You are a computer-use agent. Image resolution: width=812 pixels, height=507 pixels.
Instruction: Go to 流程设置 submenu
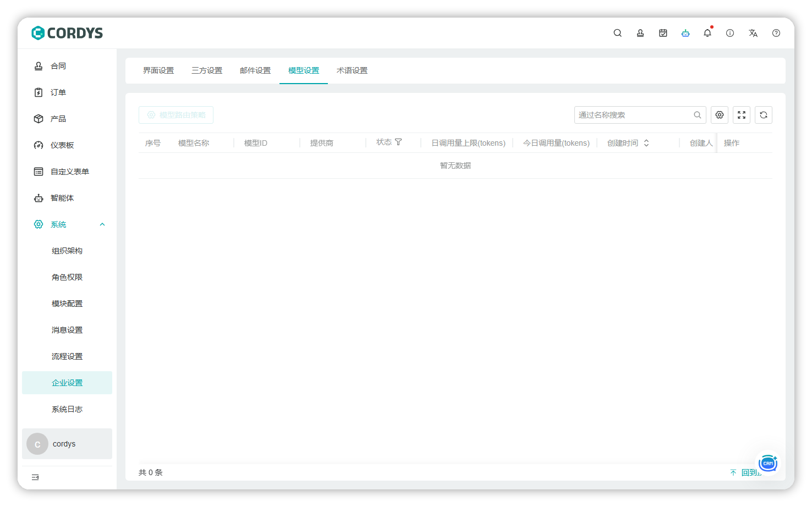coord(67,356)
